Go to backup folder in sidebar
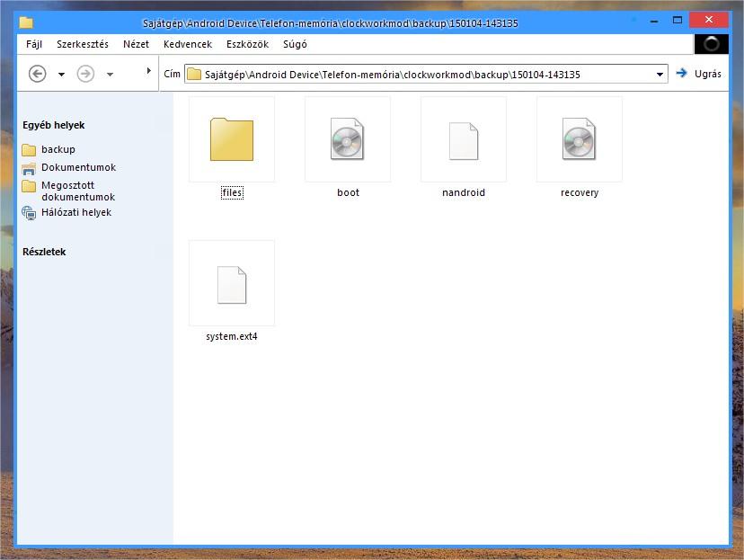The height and width of the screenshot is (560, 744). click(58, 149)
